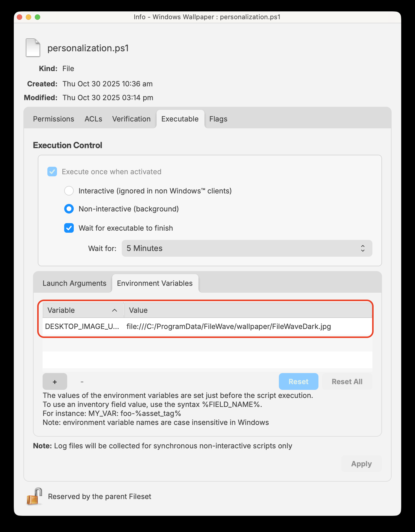Click the padlock icon for Fileset reservation
Viewport: 415px width, 532px height.
(34, 496)
